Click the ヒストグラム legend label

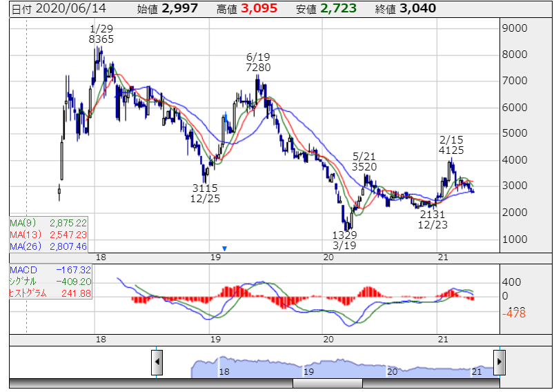pos(28,293)
